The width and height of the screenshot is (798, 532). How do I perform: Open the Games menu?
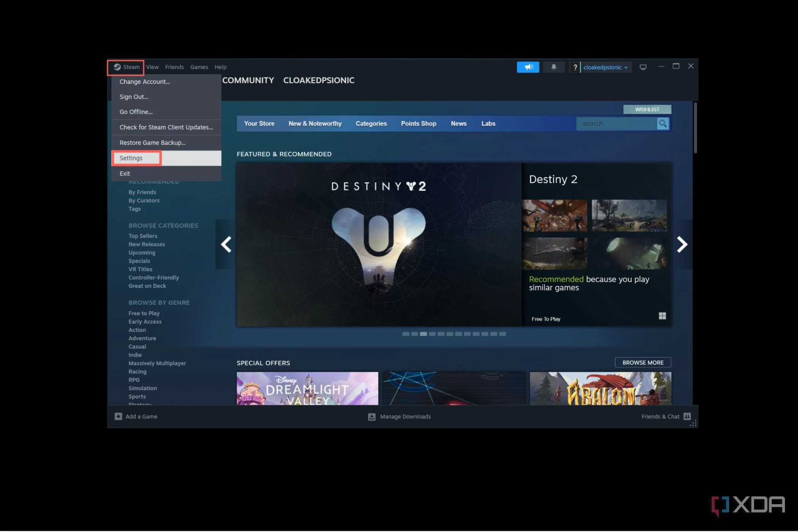pos(199,67)
